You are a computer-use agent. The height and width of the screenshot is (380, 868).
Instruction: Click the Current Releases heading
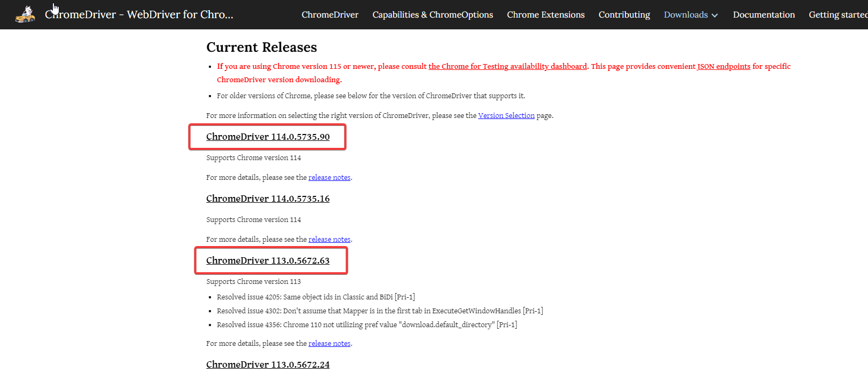(x=262, y=47)
